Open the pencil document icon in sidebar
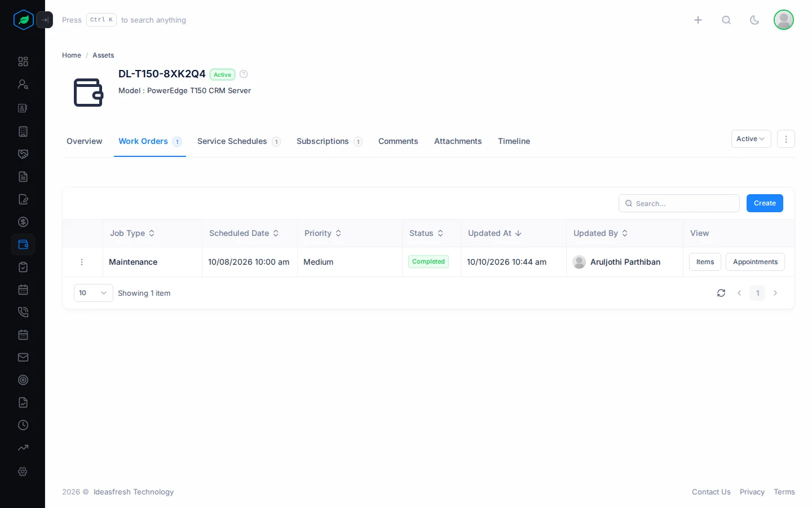This screenshot has height=508, width=812. (23, 199)
